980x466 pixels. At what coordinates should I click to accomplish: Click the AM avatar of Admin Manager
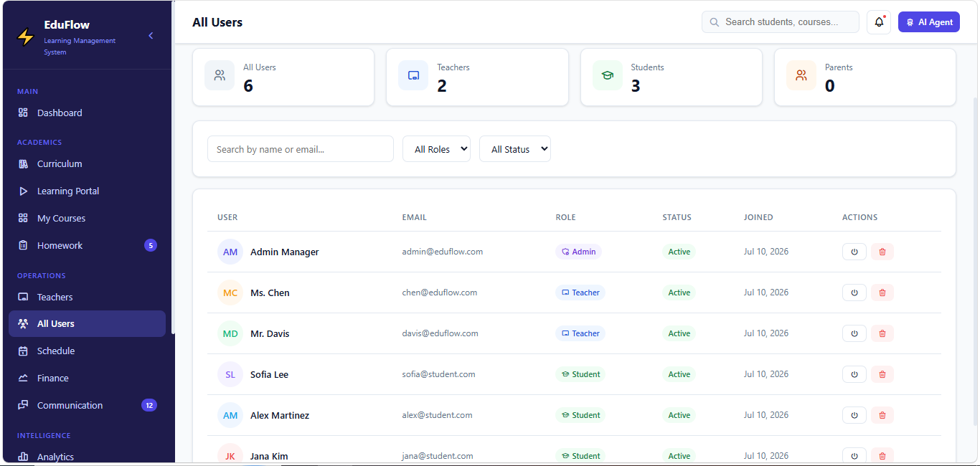click(x=230, y=252)
